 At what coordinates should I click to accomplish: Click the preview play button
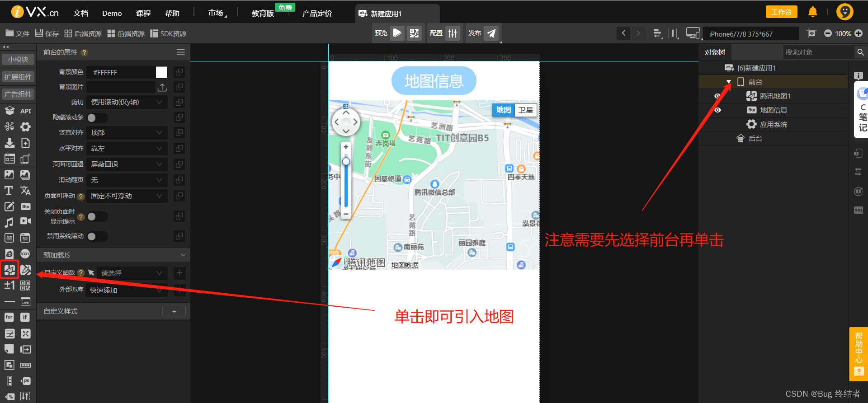coord(397,33)
